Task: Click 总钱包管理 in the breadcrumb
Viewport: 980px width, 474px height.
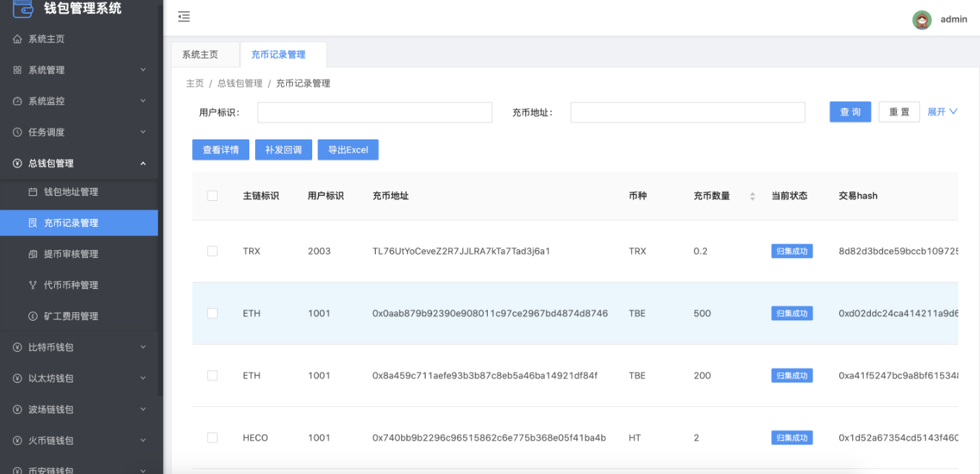Action: tap(240, 84)
